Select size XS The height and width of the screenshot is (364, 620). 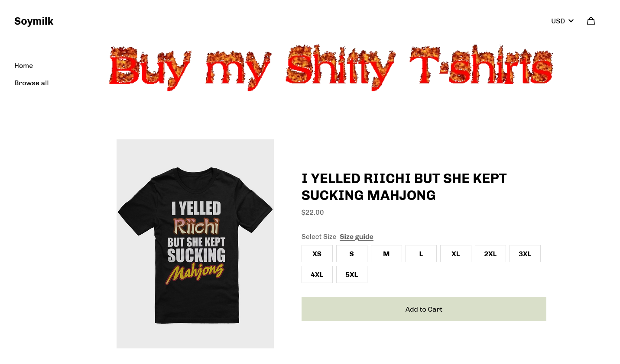(x=317, y=254)
